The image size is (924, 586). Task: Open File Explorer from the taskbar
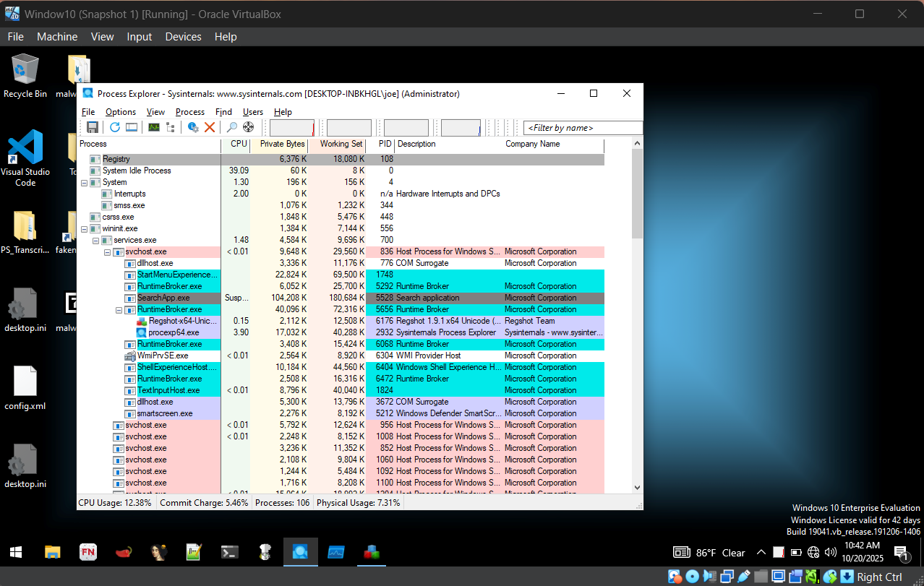(x=52, y=552)
